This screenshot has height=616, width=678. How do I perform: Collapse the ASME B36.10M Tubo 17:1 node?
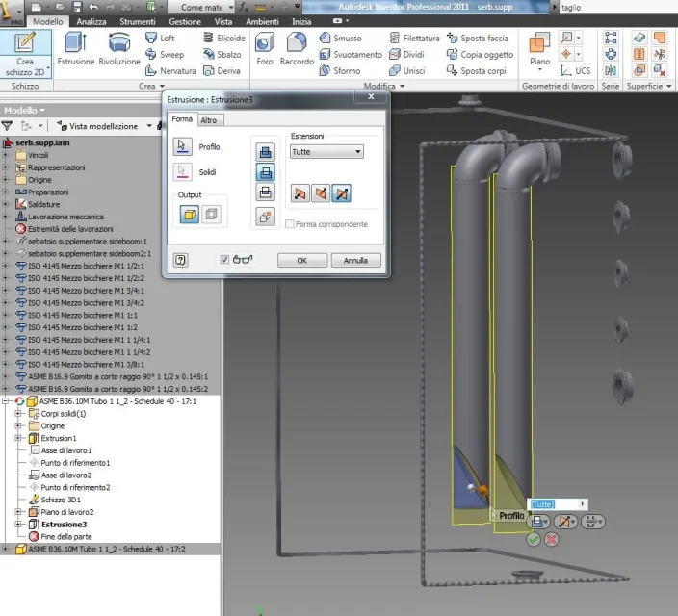point(5,401)
